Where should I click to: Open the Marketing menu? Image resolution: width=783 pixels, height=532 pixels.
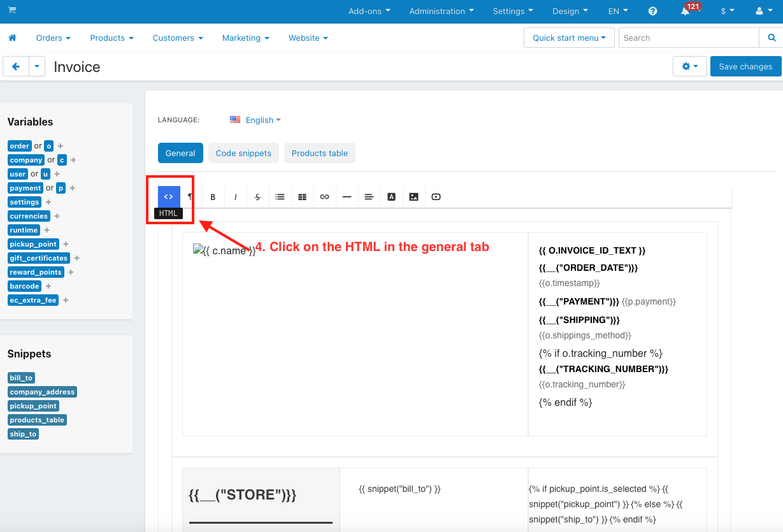coord(245,38)
